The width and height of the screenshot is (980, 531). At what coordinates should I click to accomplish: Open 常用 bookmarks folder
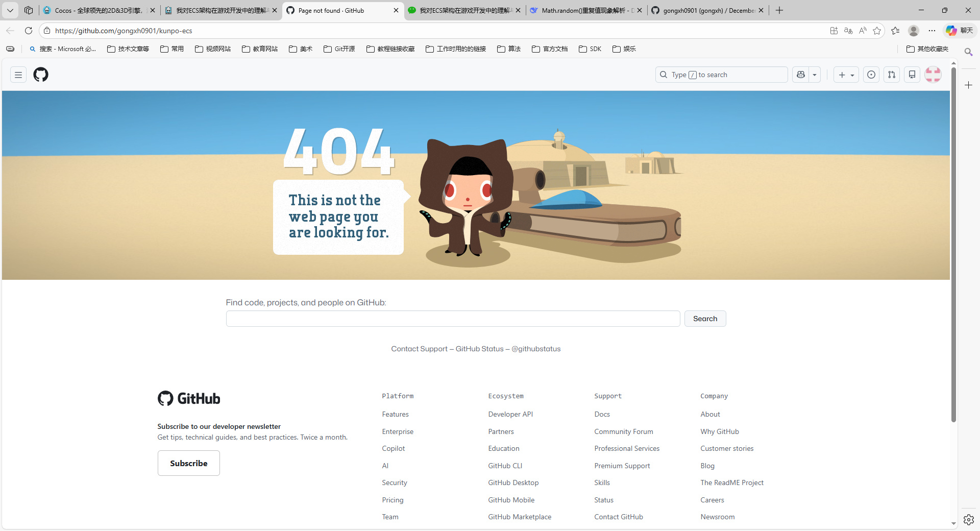[172, 49]
